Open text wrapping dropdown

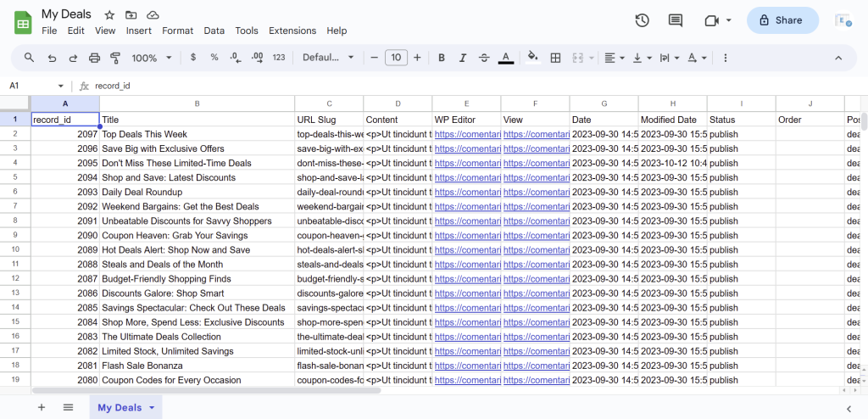point(670,58)
